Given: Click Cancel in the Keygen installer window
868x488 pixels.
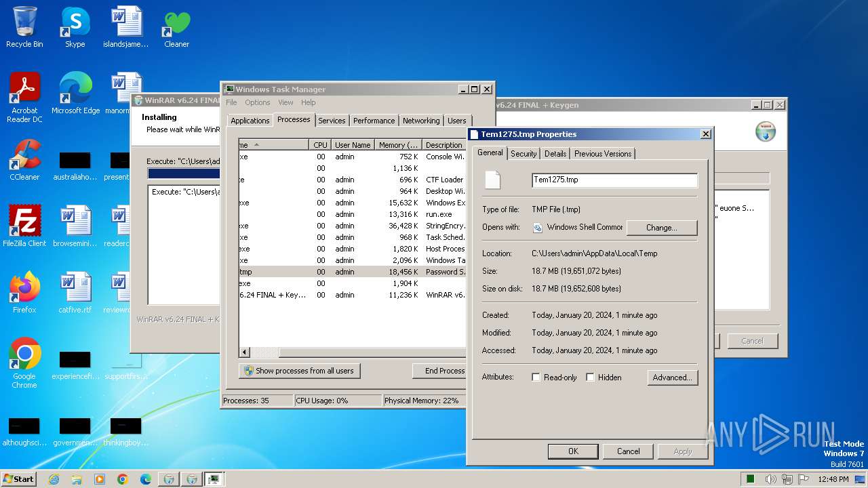Looking at the screenshot, I should pos(752,341).
